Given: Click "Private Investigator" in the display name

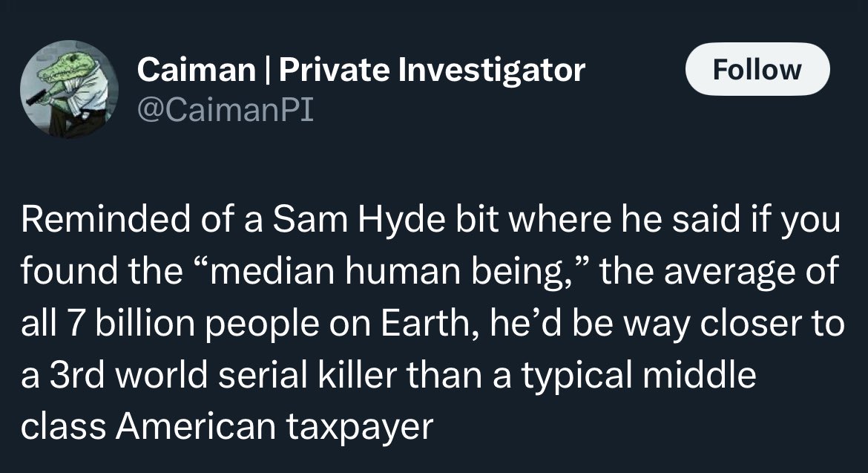Looking at the screenshot, I should click(431, 71).
